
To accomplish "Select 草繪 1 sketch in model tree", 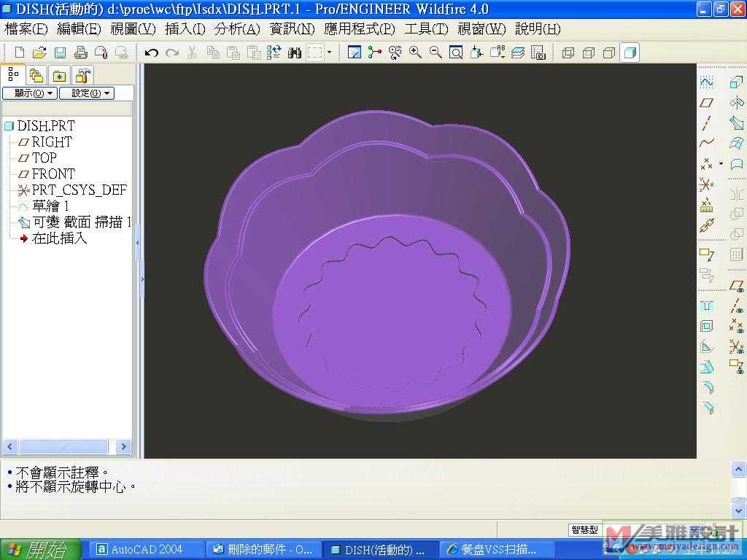I will click(50, 206).
